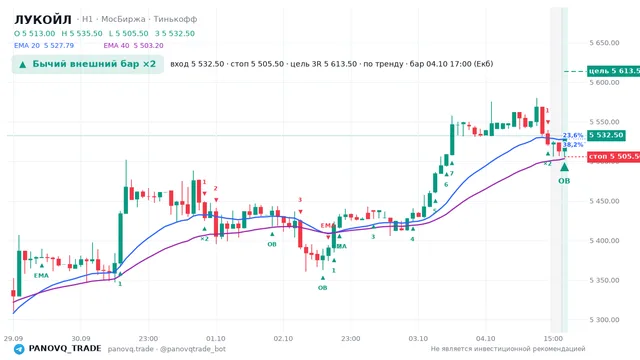Click the 5 400.00 price axis label
Viewport: 640px width, 360px height.
pyautogui.click(x=604, y=241)
